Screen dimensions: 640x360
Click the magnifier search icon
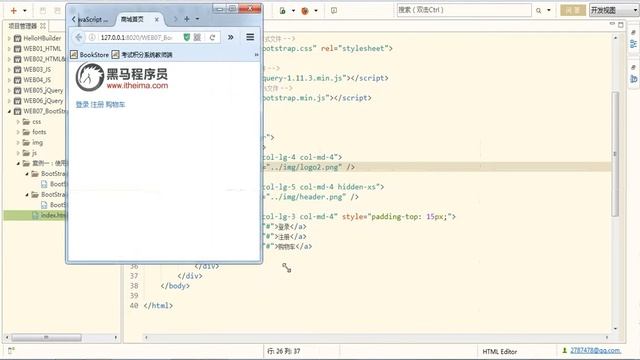pyautogui.click(x=539, y=11)
